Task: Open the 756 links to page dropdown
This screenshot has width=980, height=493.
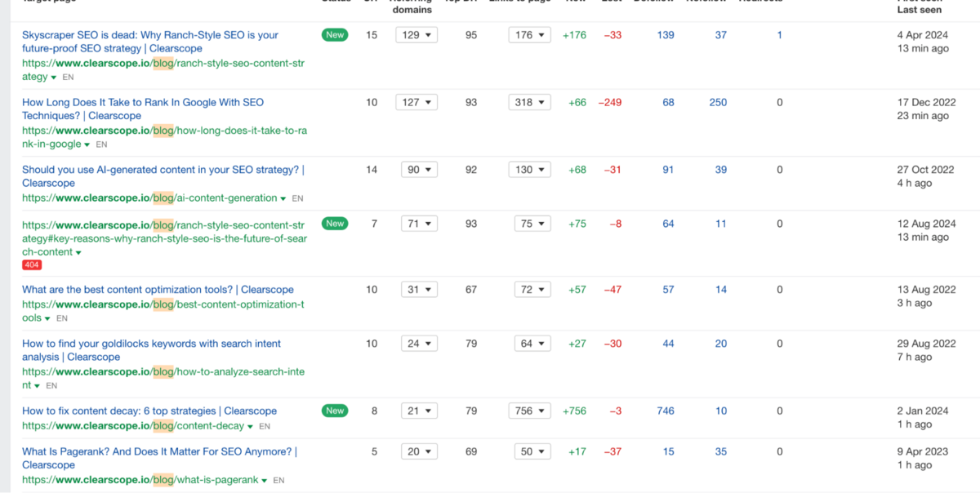Action: click(529, 411)
